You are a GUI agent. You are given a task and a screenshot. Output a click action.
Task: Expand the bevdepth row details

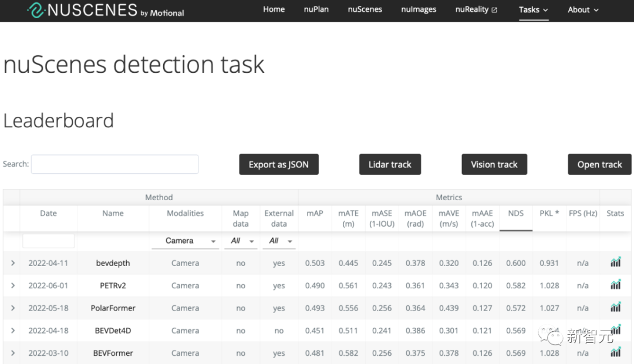click(13, 263)
